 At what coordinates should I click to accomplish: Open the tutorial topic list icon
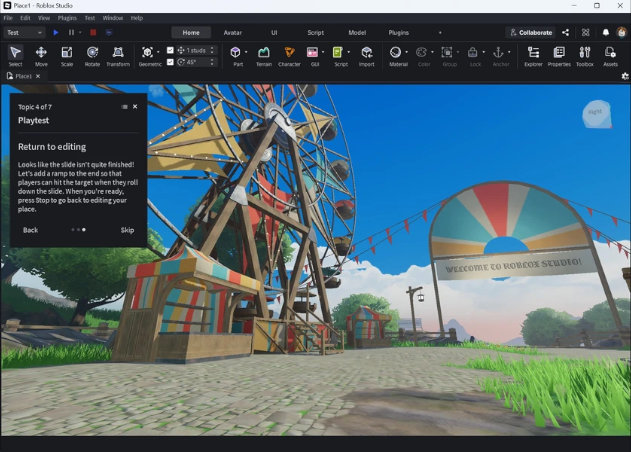coord(124,107)
